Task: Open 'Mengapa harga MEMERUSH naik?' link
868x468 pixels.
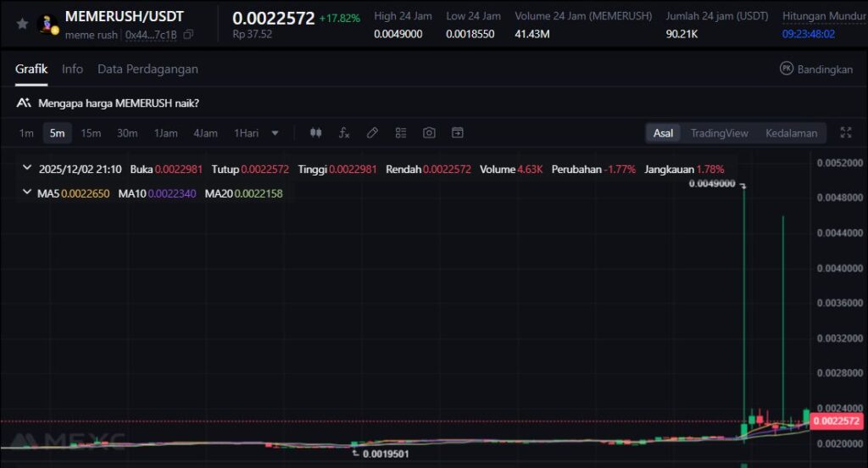Action: tap(118, 103)
